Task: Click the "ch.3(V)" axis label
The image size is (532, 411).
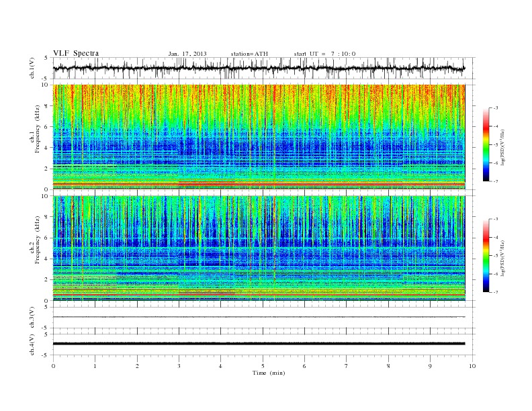Action: (32, 318)
